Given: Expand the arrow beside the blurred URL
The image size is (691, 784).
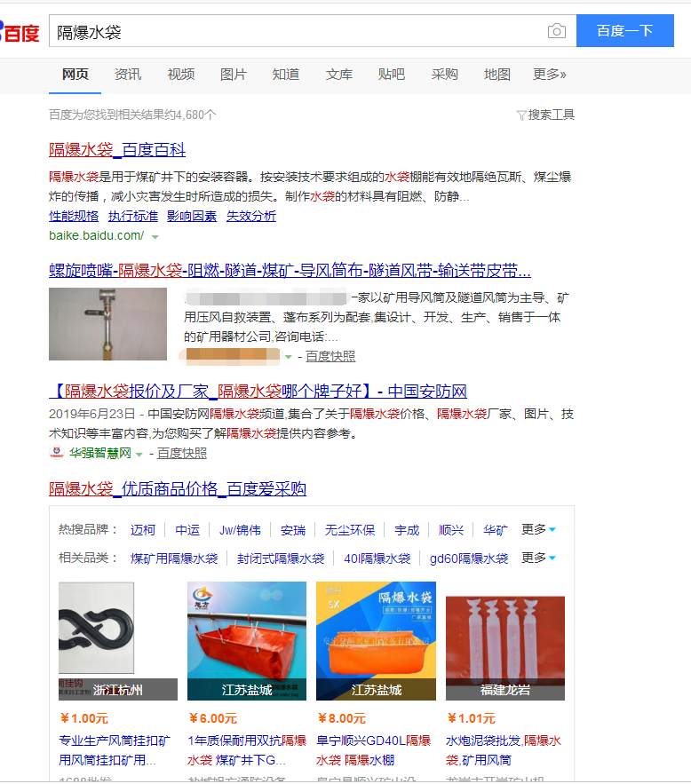Looking at the screenshot, I should coord(288,357).
